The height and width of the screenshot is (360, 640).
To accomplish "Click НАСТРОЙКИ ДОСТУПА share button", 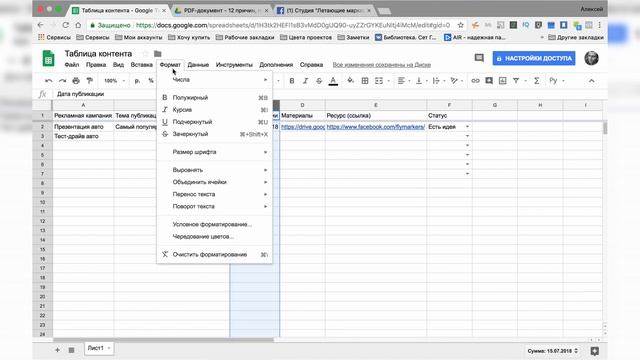I will 534,58.
